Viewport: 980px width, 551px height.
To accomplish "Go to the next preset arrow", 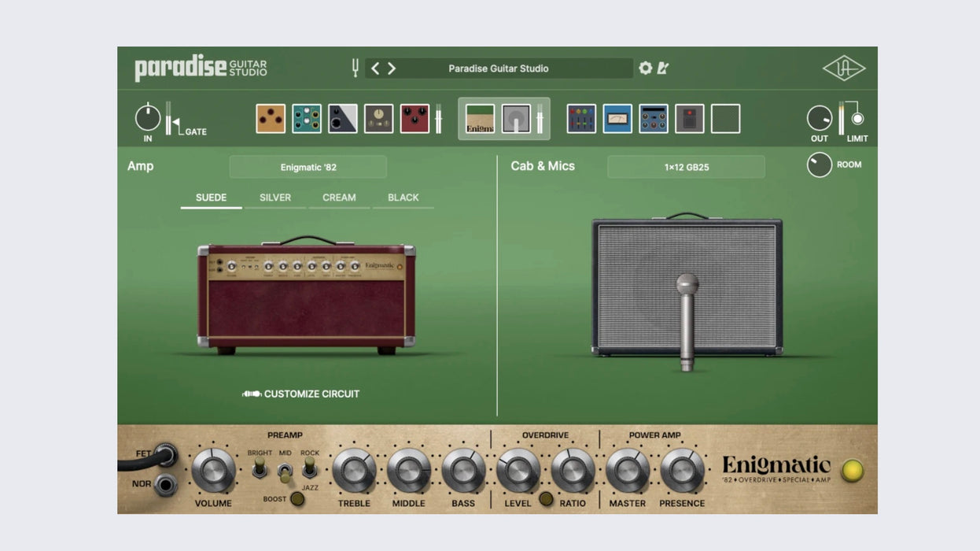I will 392,68.
